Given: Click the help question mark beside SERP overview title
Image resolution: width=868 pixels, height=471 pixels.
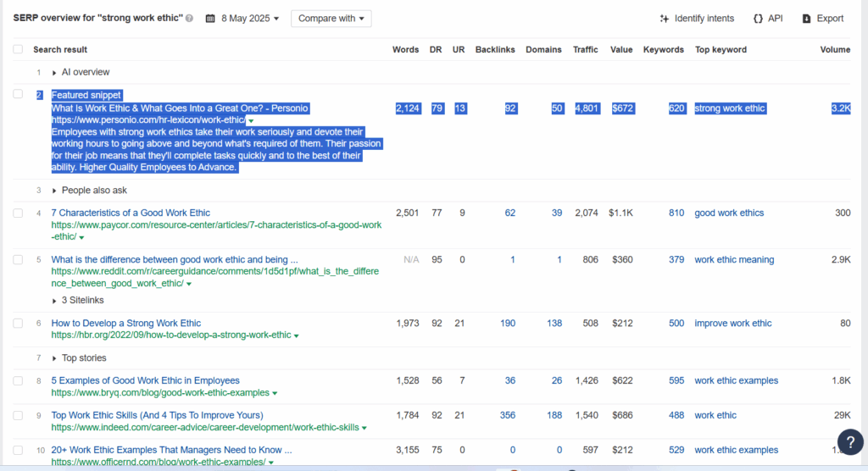Looking at the screenshot, I should pyautogui.click(x=189, y=19).
